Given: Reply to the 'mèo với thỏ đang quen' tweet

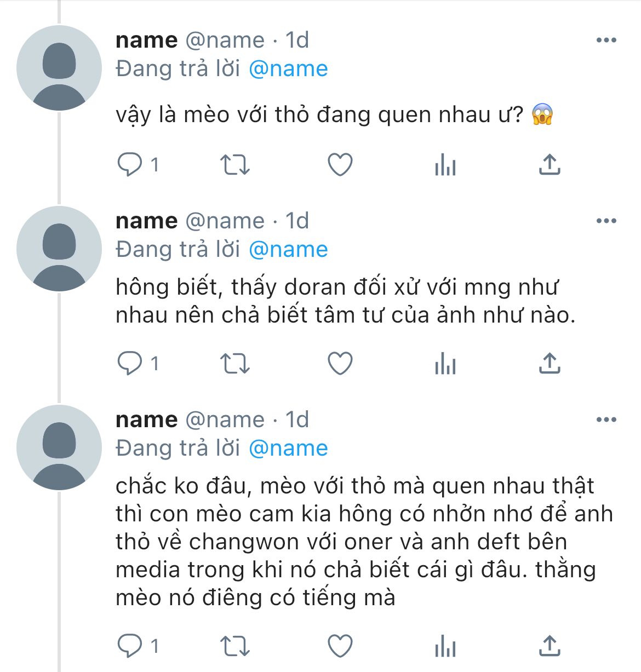Looking at the screenshot, I should pyautogui.click(x=130, y=164).
